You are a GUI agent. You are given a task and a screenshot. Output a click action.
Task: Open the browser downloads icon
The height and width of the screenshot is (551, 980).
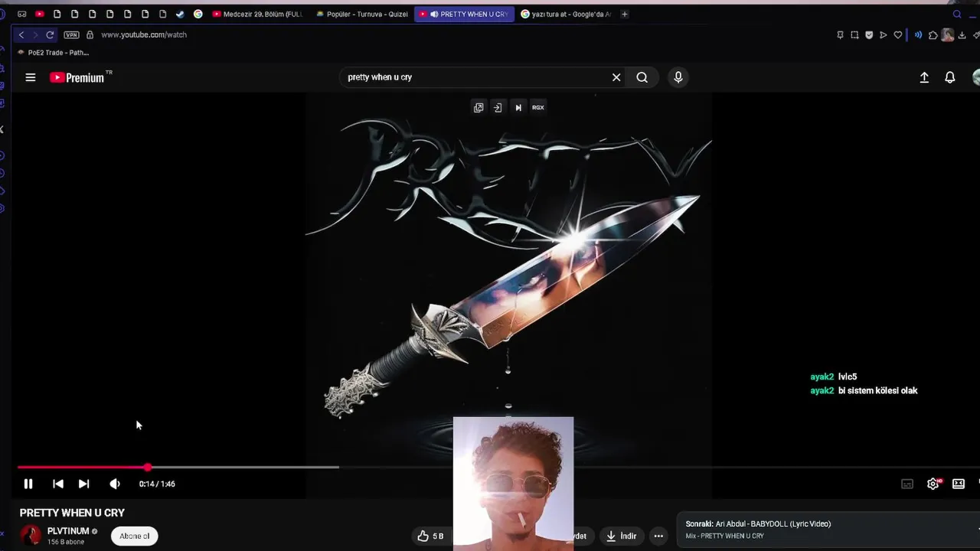(962, 34)
